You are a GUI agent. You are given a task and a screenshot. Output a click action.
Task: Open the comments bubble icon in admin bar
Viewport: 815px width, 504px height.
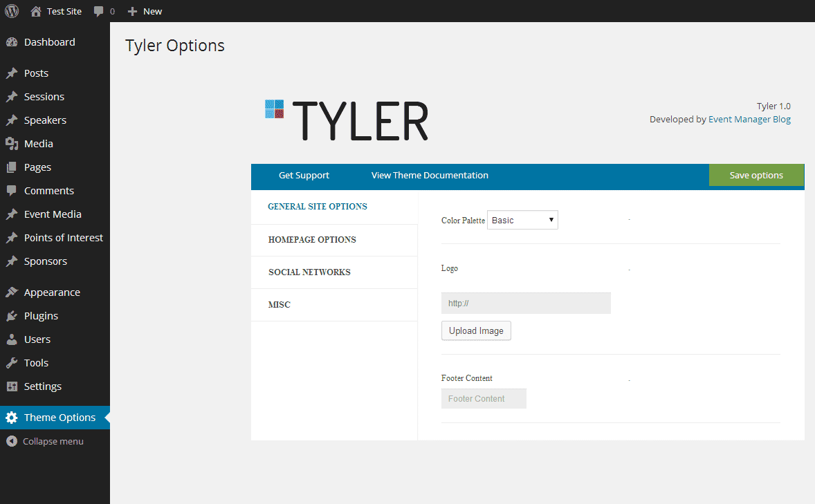[x=98, y=12]
